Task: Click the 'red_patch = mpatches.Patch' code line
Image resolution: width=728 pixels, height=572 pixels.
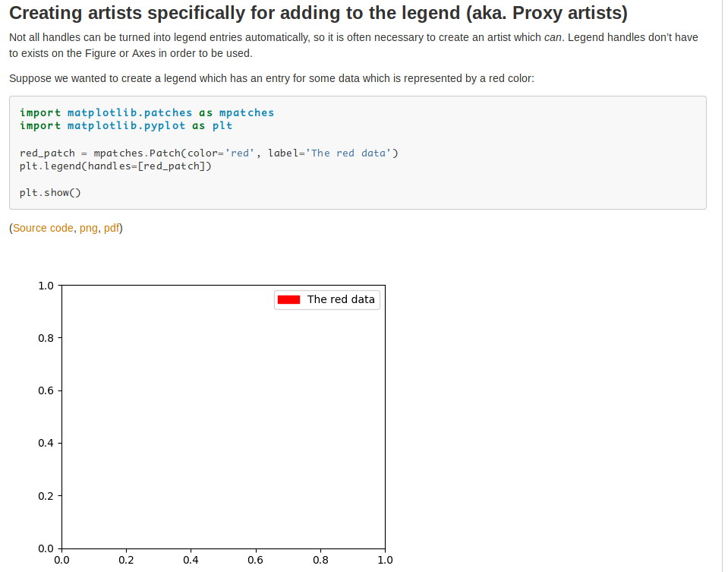Action: pos(209,153)
